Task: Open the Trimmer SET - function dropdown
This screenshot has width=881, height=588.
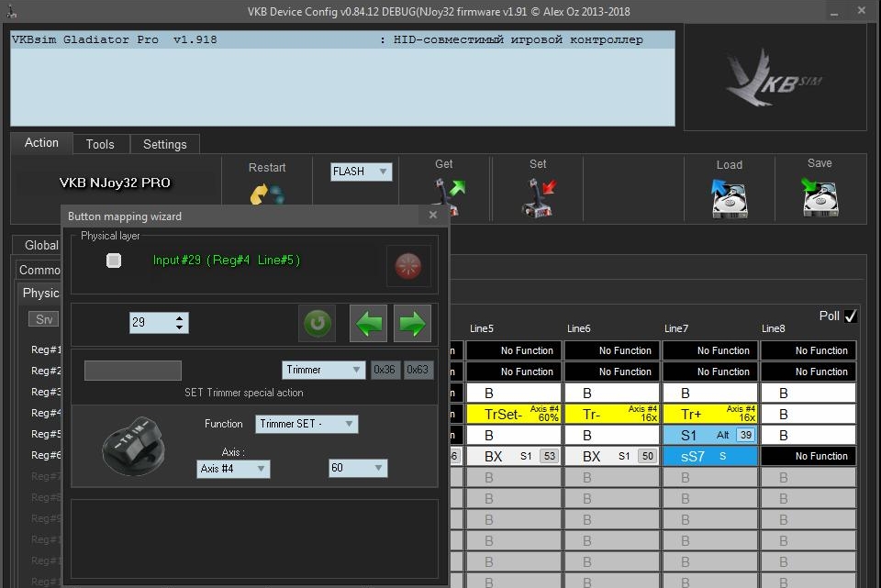Action: (307, 424)
